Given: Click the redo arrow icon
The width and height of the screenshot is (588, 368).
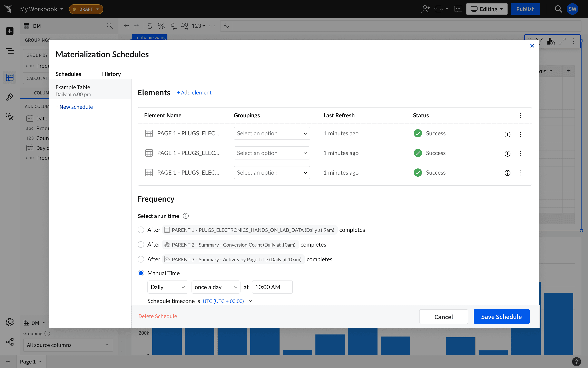Looking at the screenshot, I should [x=137, y=26].
